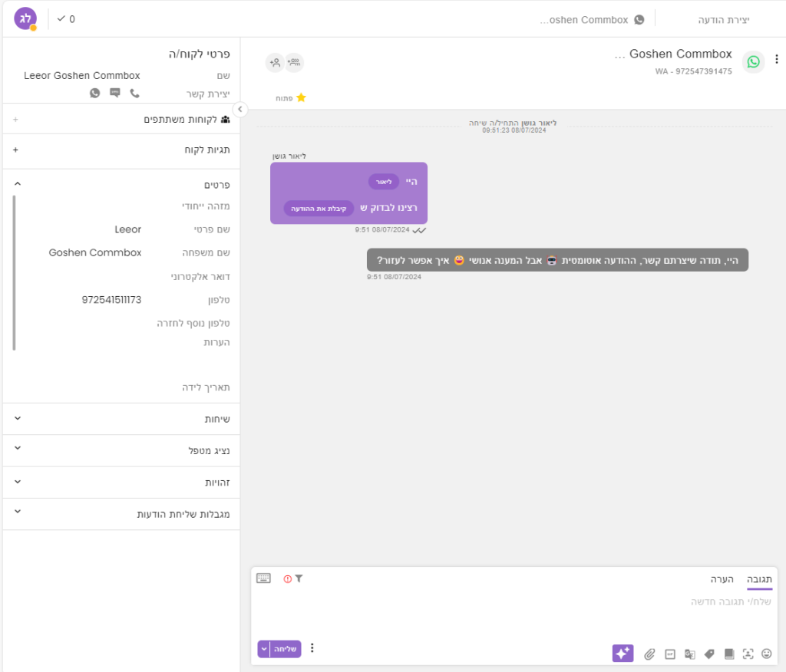The width and height of the screenshot is (786, 672).
Task: Click the keyboard icon in the reply box
Action: point(264,578)
